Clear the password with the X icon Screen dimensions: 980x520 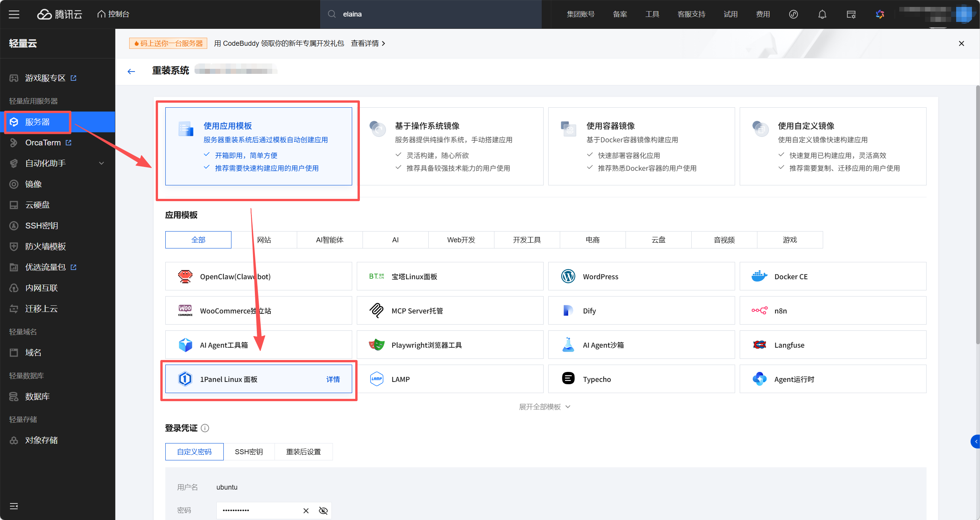tap(306, 510)
